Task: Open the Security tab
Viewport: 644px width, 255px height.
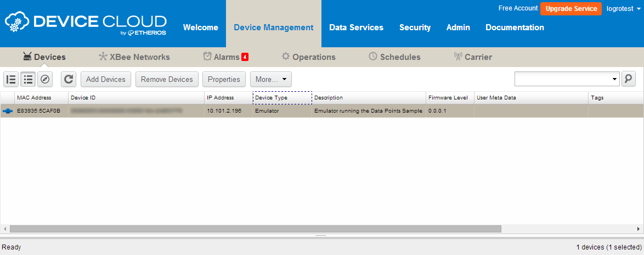Action: [415, 27]
